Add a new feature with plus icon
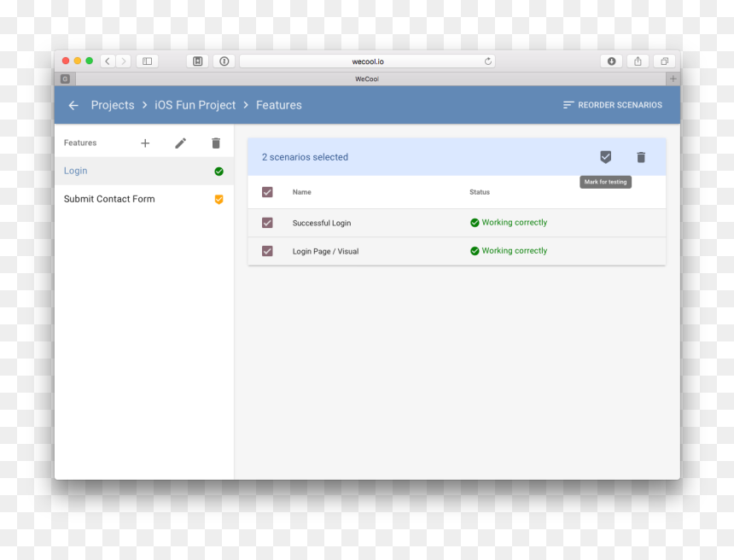Image resolution: width=734 pixels, height=560 pixels. click(145, 143)
